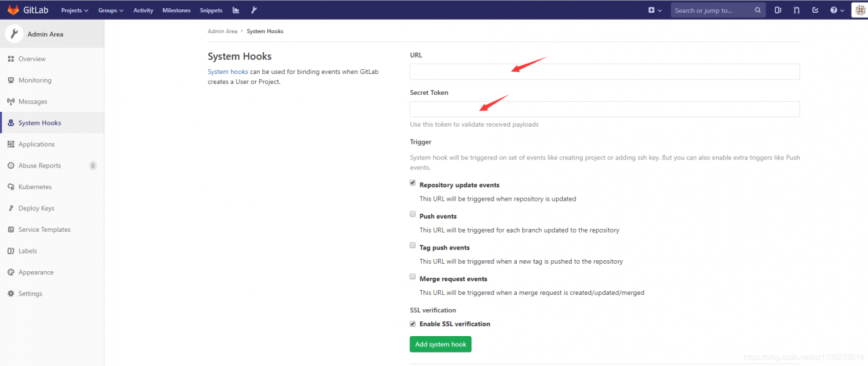
Task: Enable the Tag push events checkbox
Action: coord(412,245)
